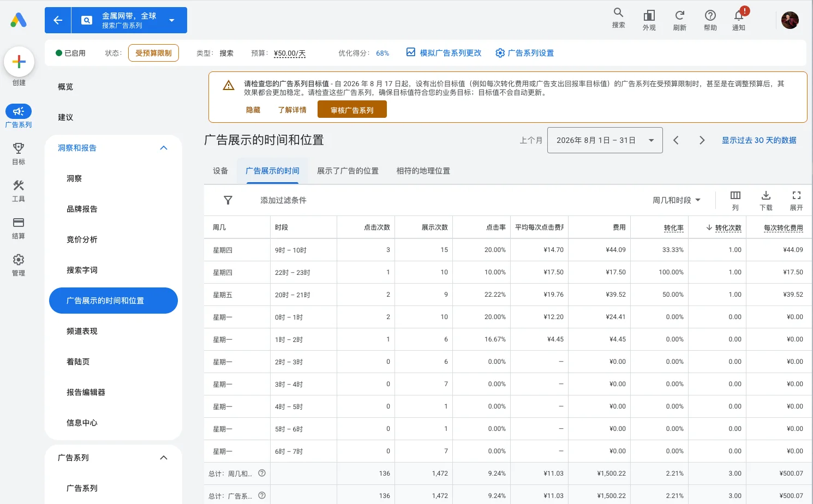Sort by 点击次数 column header
The height and width of the screenshot is (504, 813).
pyautogui.click(x=377, y=227)
